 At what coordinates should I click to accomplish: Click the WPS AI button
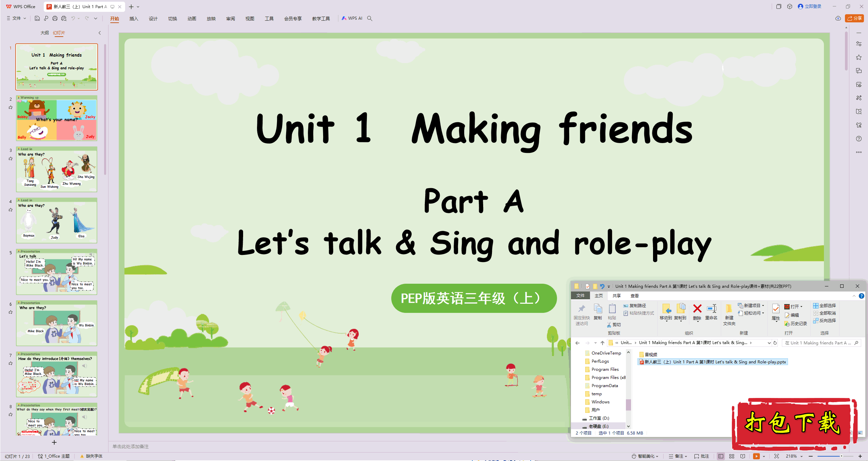pyautogui.click(x=352, y=18)
